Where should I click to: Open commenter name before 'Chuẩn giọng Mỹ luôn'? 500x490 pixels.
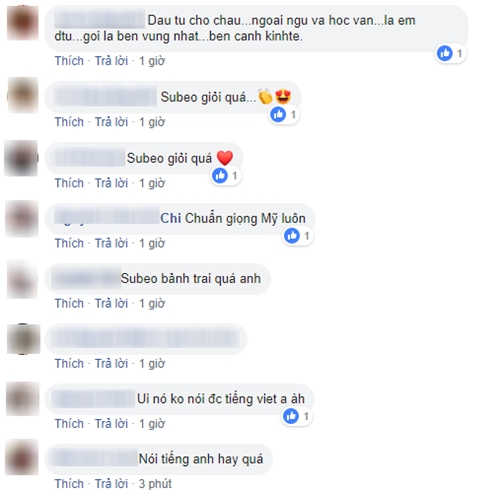[x=107, y=217]
